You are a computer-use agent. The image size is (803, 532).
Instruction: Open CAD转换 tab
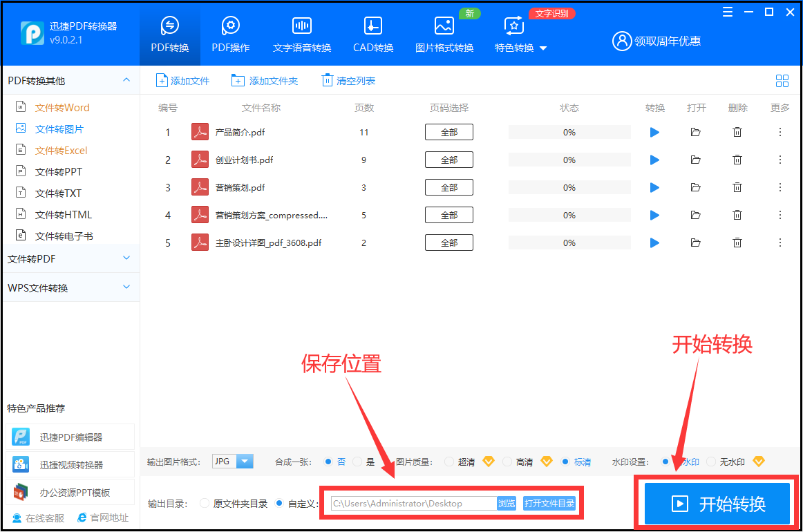(x=373, y=35)
